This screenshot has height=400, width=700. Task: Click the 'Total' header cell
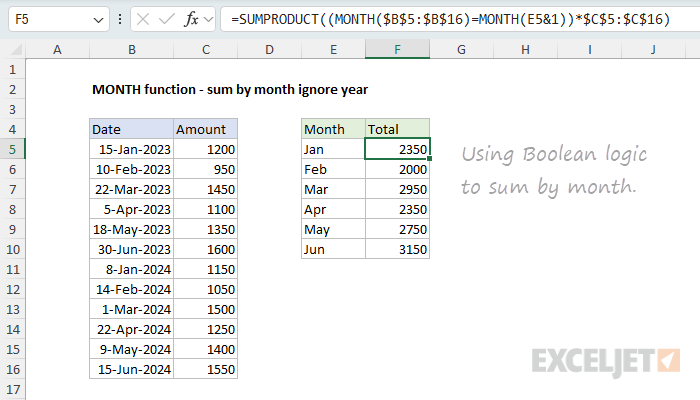(397, 129)
